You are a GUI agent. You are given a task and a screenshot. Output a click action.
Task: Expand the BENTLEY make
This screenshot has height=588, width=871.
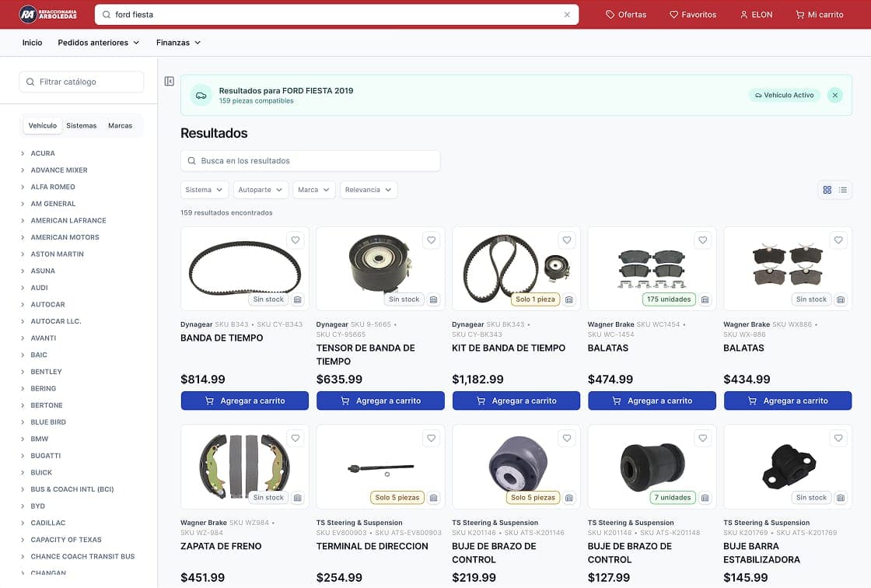click(x=23, y=371)
